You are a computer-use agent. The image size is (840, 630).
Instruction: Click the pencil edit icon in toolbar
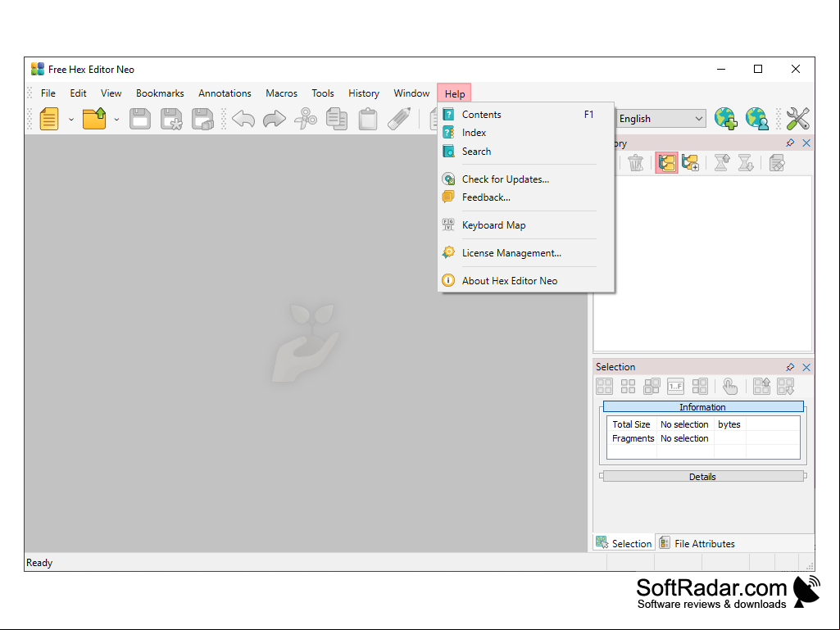399,119
